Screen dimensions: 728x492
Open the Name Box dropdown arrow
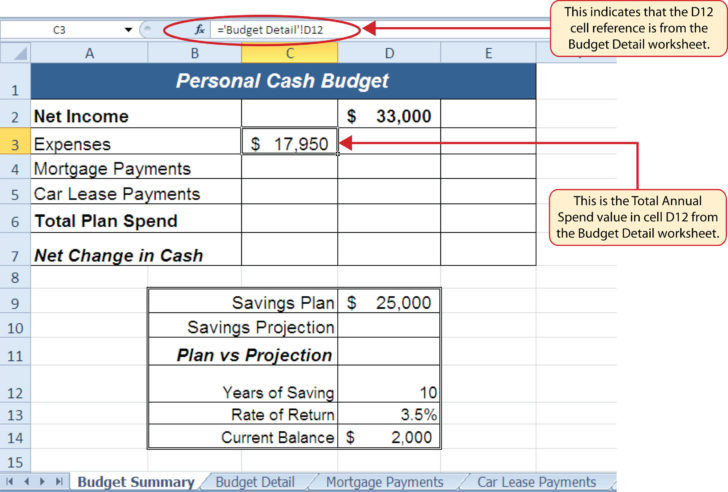coord(128,30)
